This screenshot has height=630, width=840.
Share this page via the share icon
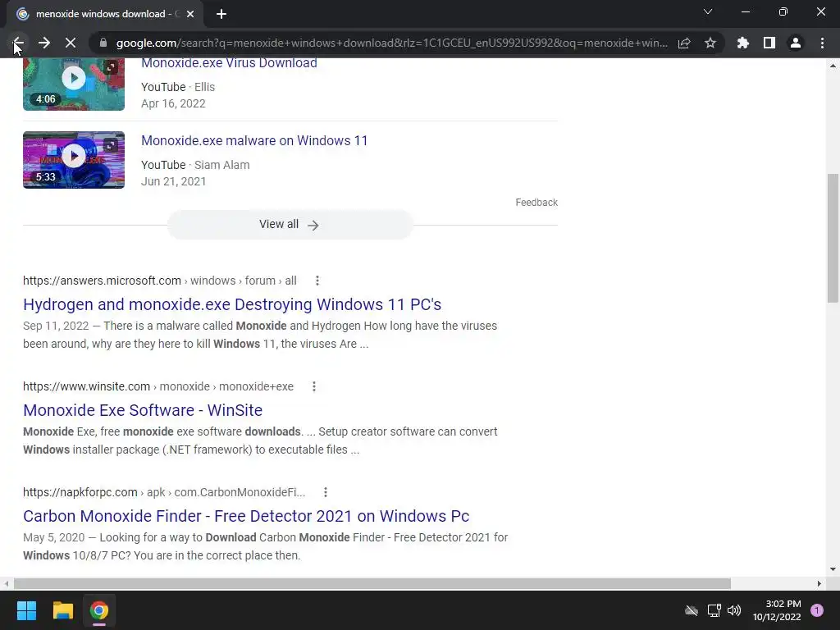(684, 43)
